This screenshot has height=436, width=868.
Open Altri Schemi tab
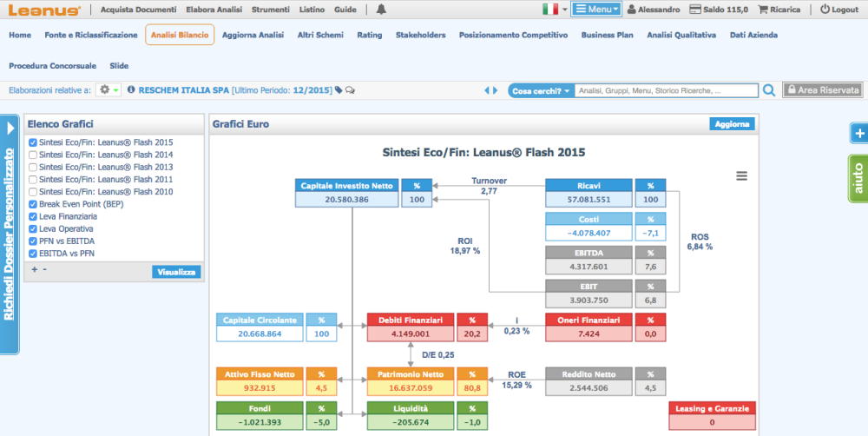(320, 35)
